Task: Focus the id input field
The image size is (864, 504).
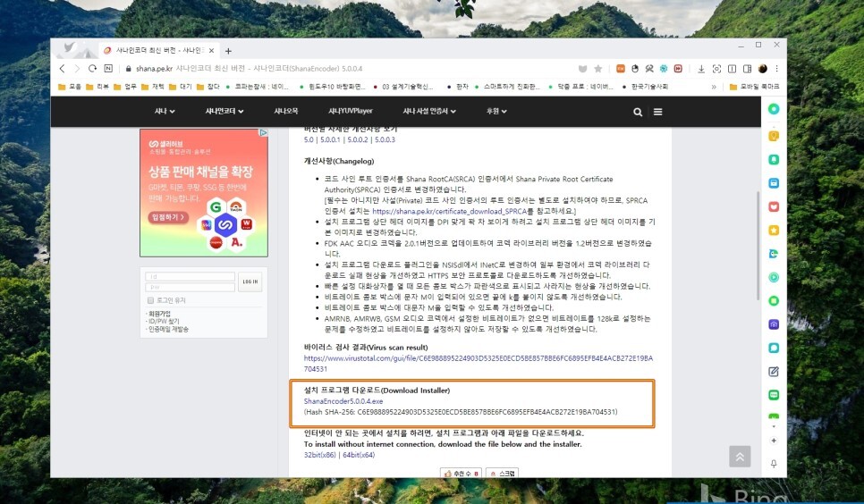Action: pos(191,276)
